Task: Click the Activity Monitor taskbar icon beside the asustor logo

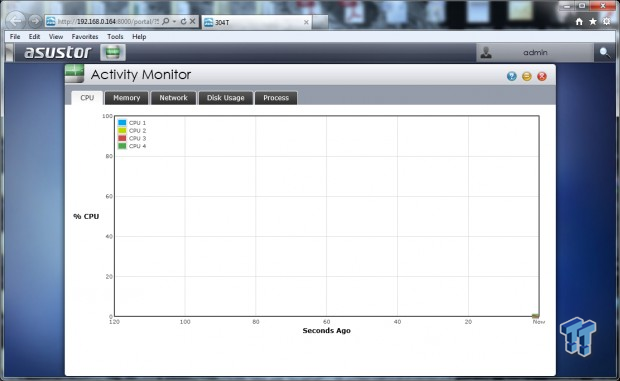Action: point(113,52)
